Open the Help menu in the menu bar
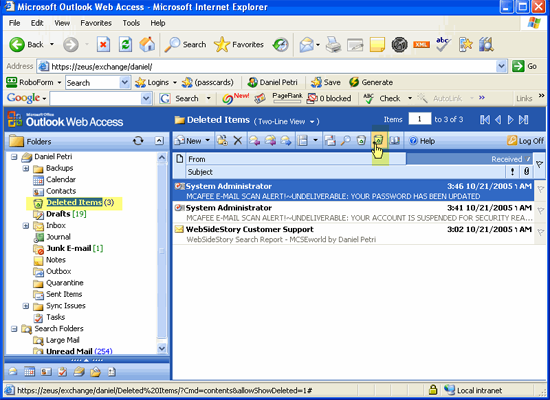Image resolution: width=550 pixels, height=400 pixels. (158, 23)
